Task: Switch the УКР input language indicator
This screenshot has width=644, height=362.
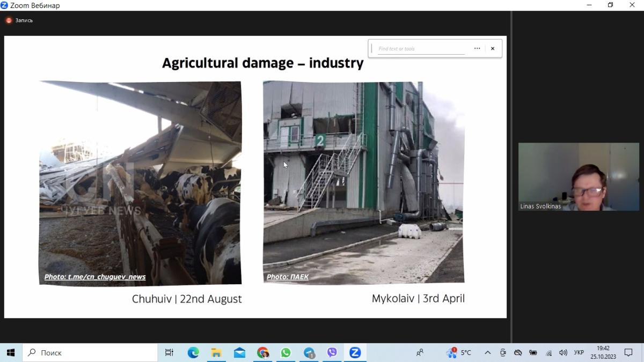Action: (x=579, y=352)
